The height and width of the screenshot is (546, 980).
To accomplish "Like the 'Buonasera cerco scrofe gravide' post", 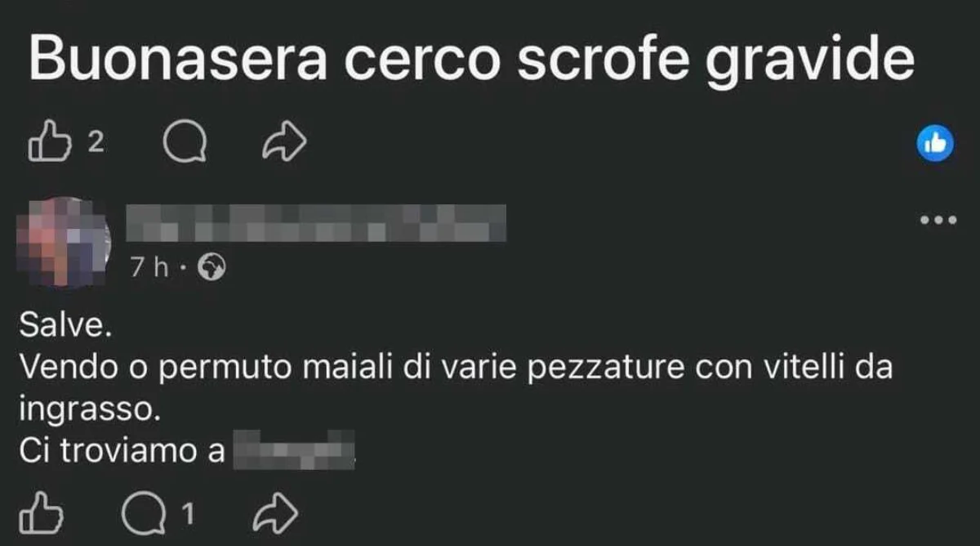I will point(47,144).
